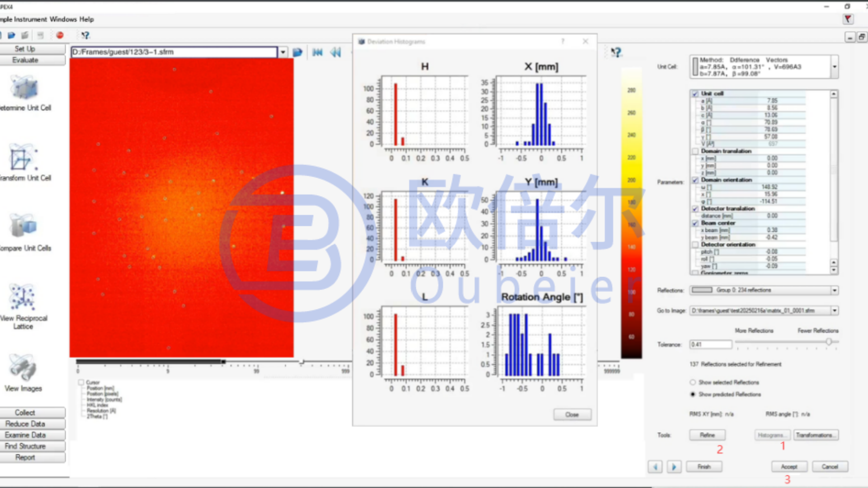Click the reflections tolerance slider handle

pos(829,342)
